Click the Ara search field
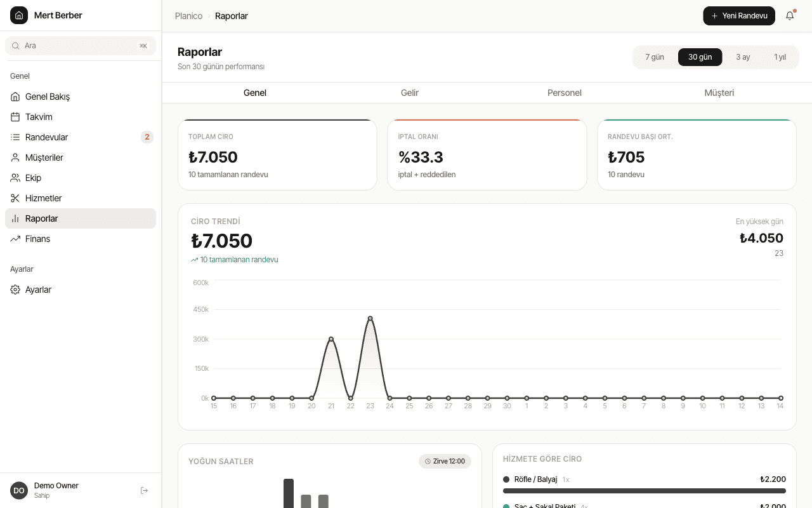The height and width of the screenshot is (508, 812). tap(81, 46)
